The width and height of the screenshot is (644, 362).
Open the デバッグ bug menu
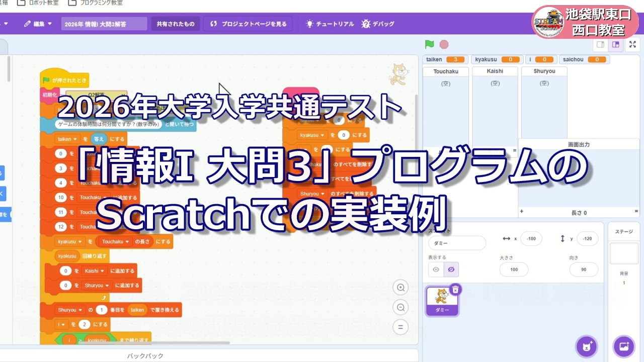point(378,24)
